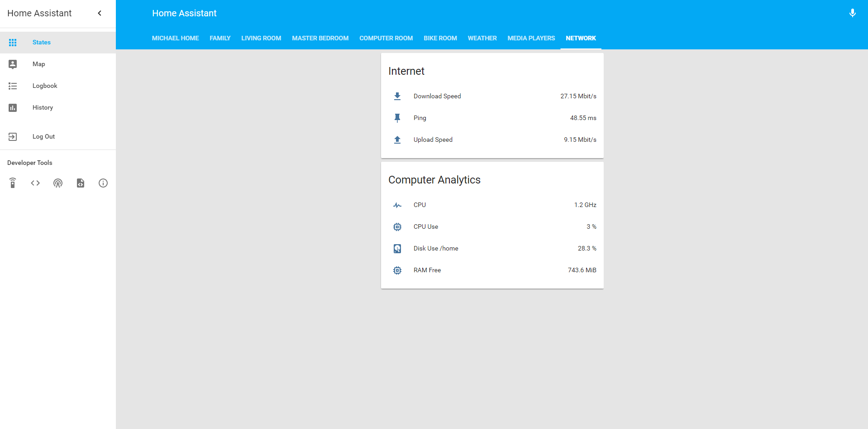Viewport: 868px width, 429px height.
Task: Click the Home Assistant sidebar title
Action: coord(39,13)
